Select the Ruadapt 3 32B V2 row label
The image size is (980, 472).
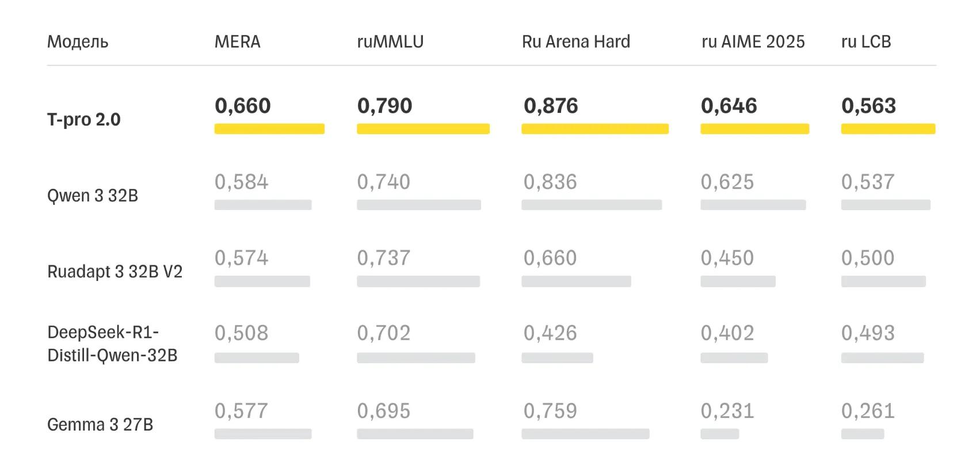[x=115, y=271]
